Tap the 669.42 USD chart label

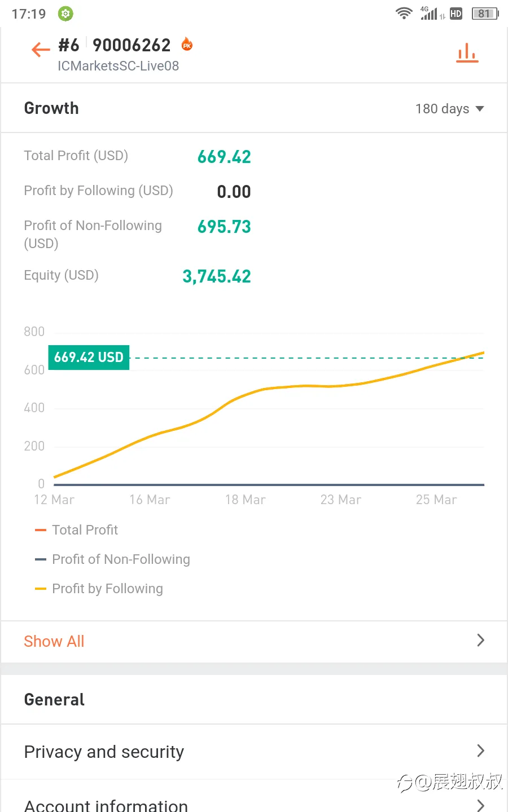pos(89,358)
